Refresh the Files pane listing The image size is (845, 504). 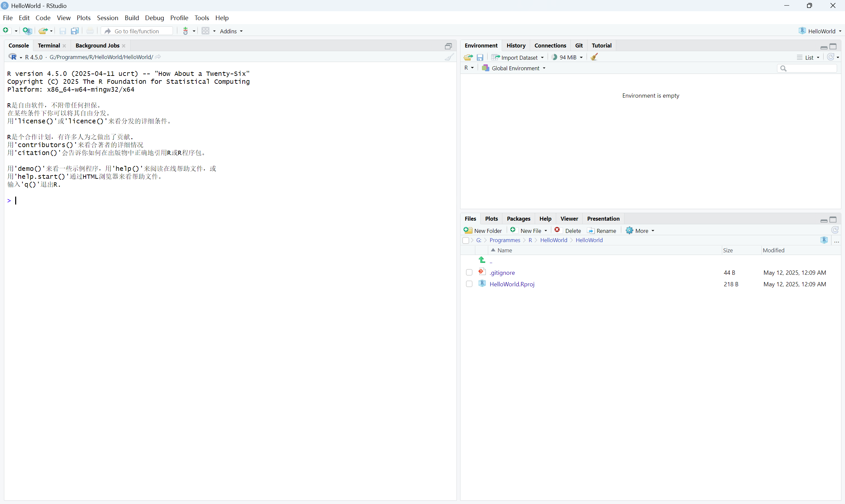(835, 230)
